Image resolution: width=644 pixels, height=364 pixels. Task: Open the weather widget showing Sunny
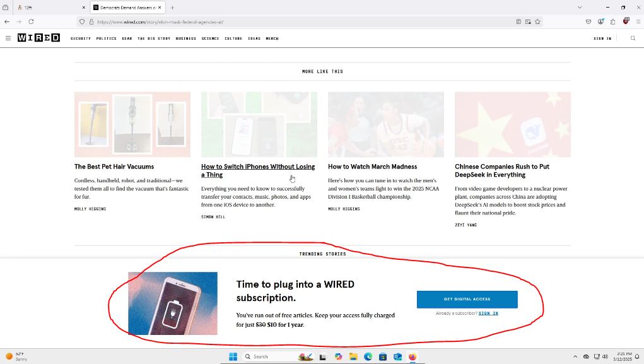click(16, 356)
